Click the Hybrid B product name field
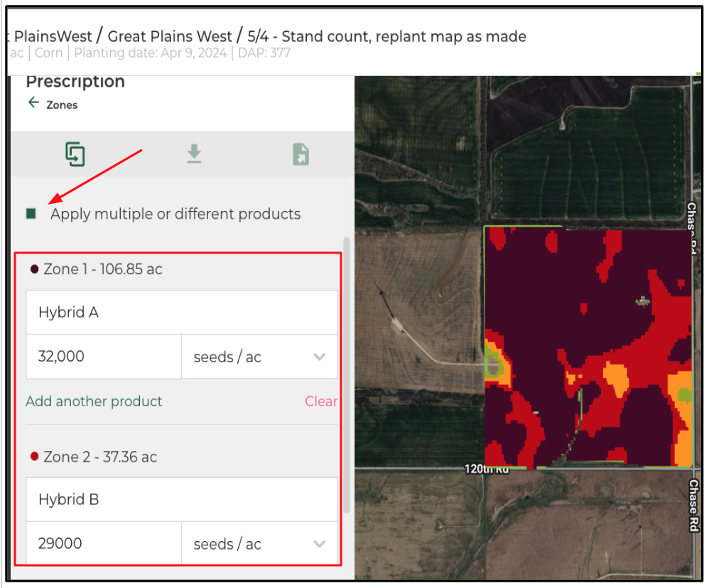The image size is (709, 588). point(181,499)
